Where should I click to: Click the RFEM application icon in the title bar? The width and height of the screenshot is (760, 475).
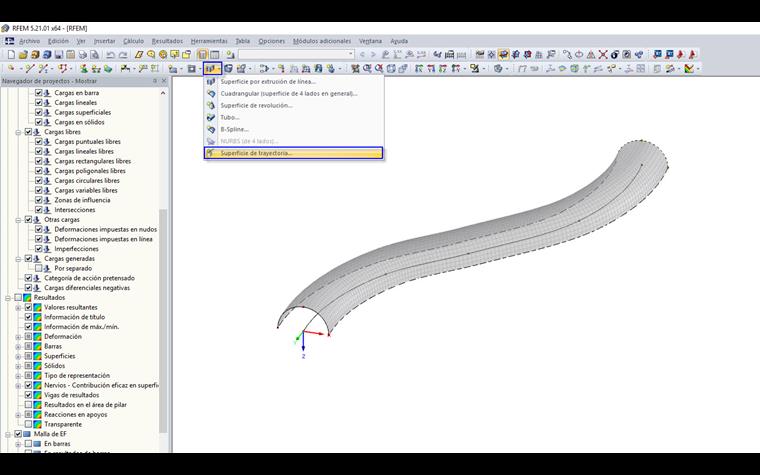click(x=5, y=29)
